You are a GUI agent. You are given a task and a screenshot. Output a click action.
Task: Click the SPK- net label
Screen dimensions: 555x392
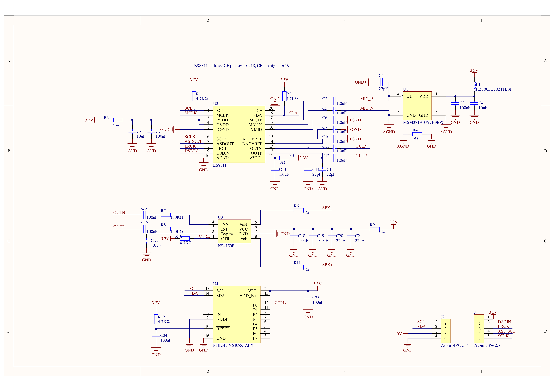coord(327,208)
